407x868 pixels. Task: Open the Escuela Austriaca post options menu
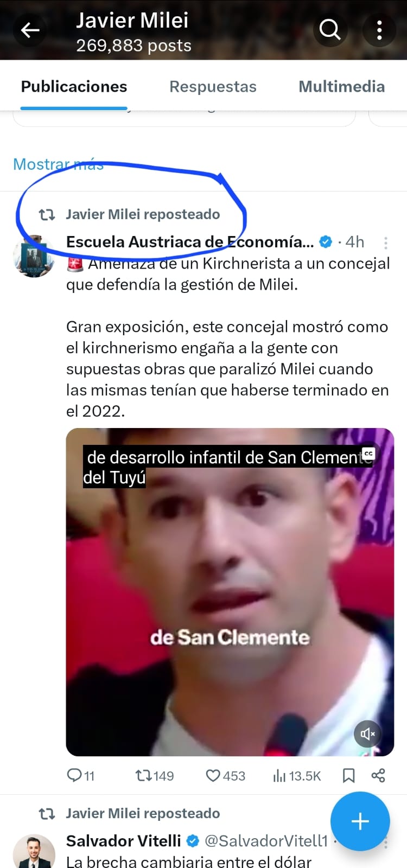pyautogui.click(x=386, y=242)
